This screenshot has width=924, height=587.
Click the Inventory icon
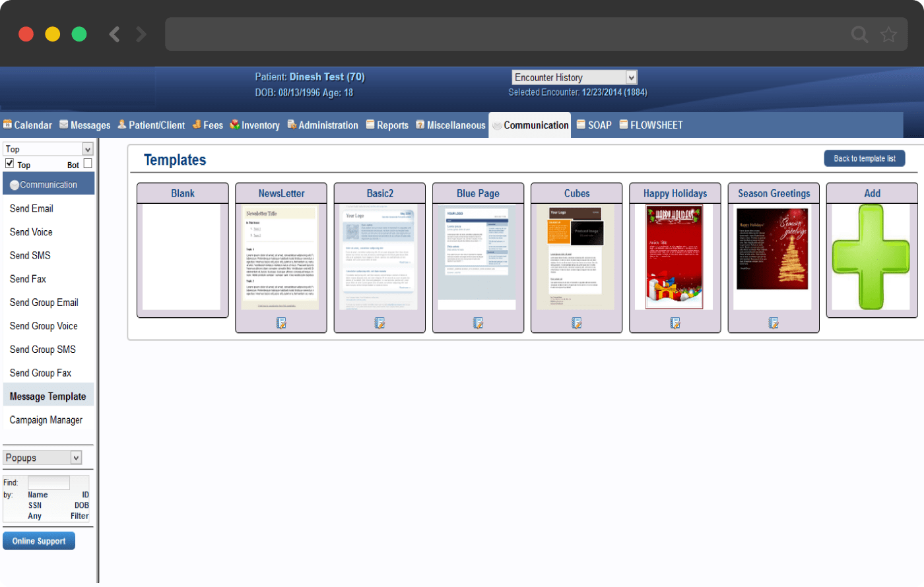234,125
